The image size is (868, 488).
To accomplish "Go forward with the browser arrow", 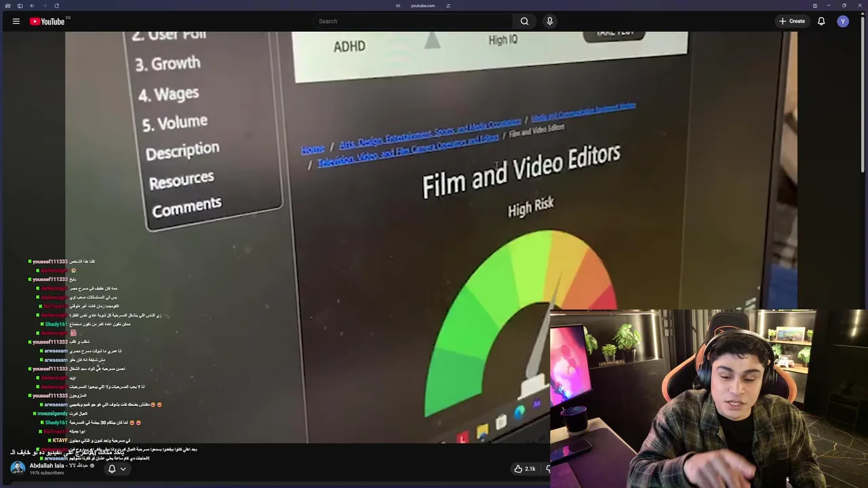I will [x=44, y=5].
